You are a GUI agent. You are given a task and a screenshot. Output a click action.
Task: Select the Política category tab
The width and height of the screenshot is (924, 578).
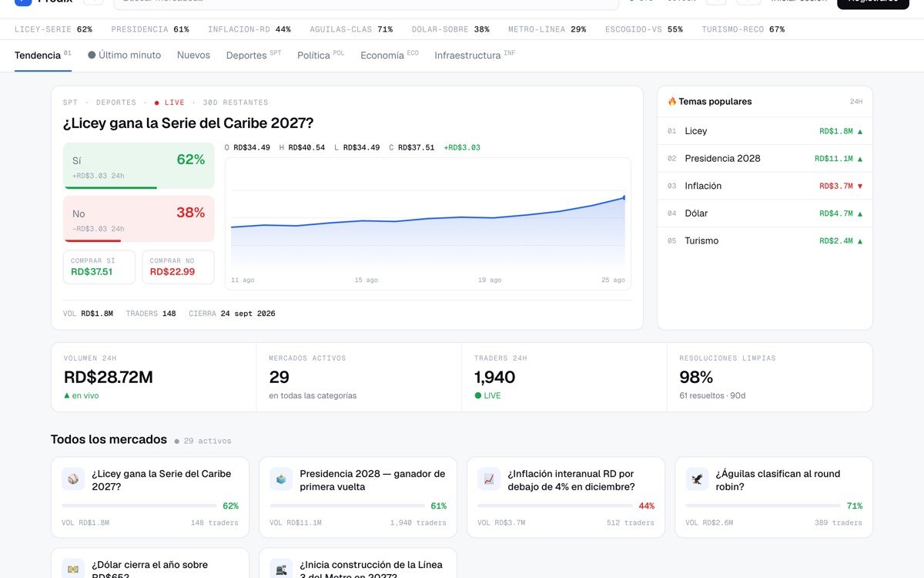[320, 55]
